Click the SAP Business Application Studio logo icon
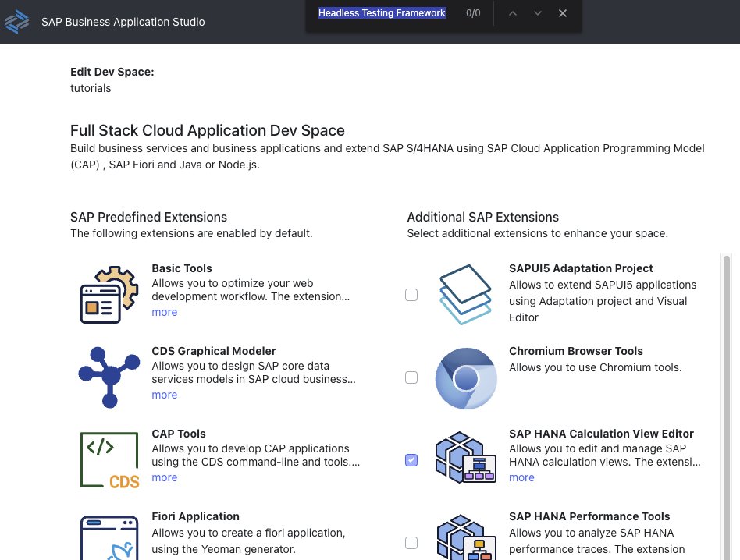 (x=17, y=22)
